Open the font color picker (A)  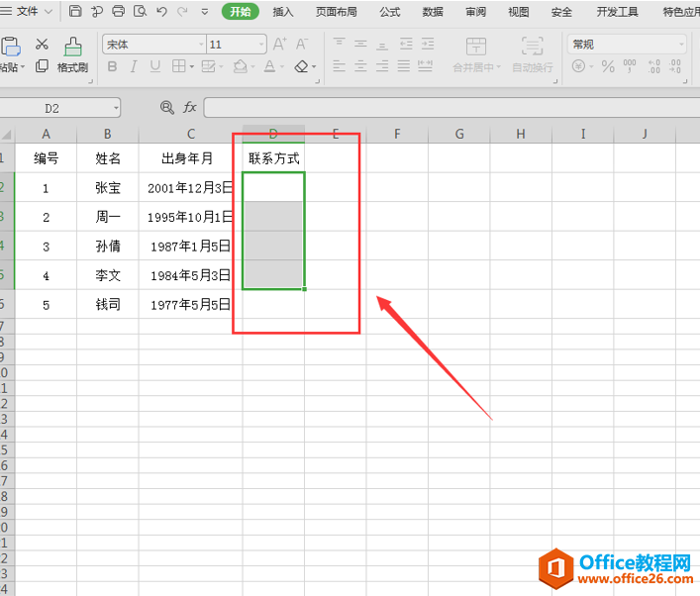[269, 66]
